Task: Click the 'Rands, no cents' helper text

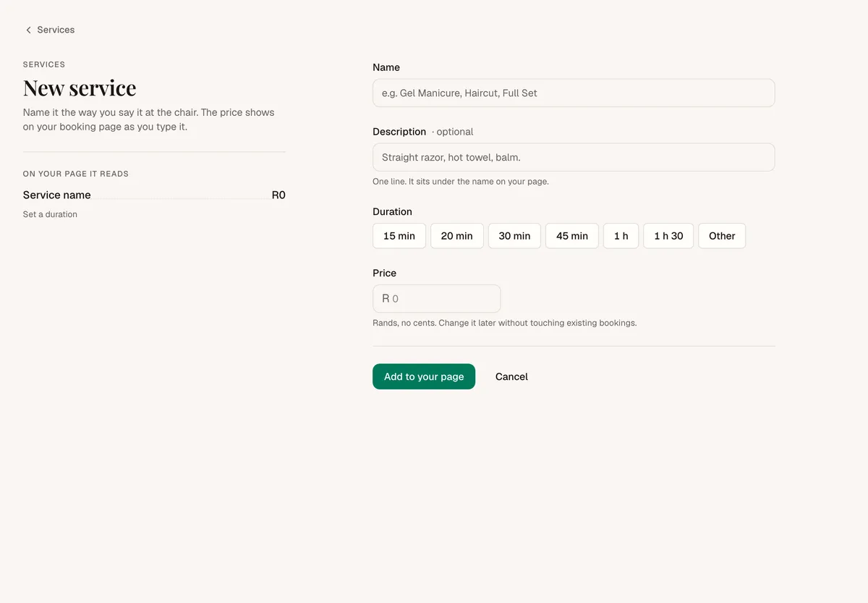Action: click(x=505, y=323)
